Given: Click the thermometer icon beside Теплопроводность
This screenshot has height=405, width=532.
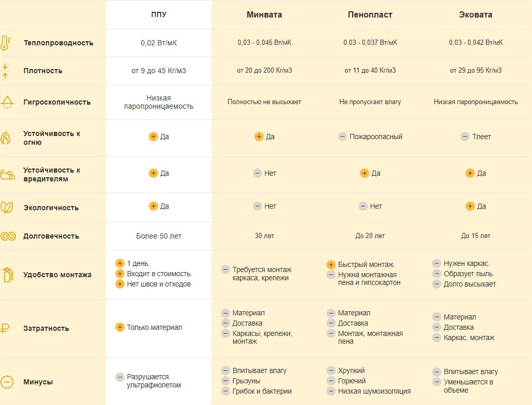Looking at the screenshot, I should click(5, 43).
